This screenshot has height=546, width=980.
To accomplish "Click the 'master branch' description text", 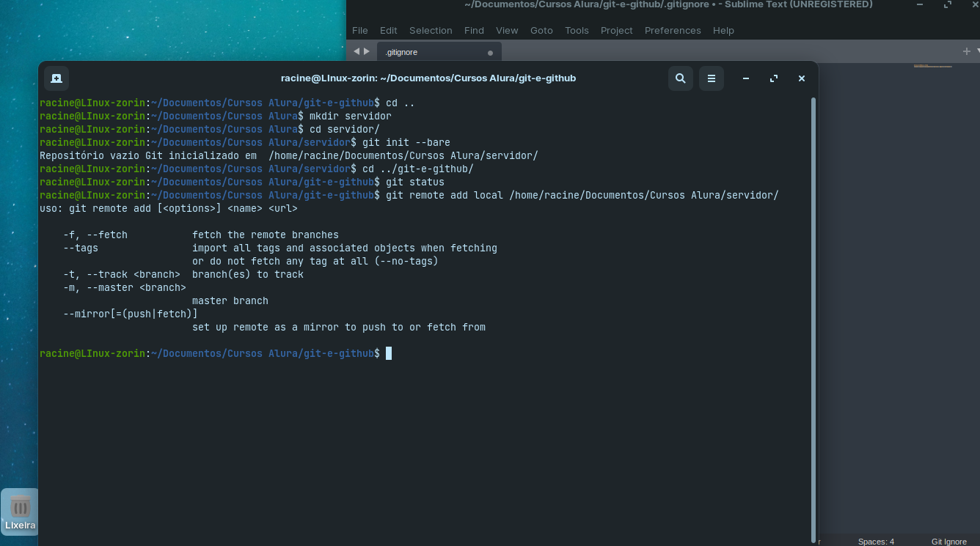I will pyautogui.click(x=230, y=300).
